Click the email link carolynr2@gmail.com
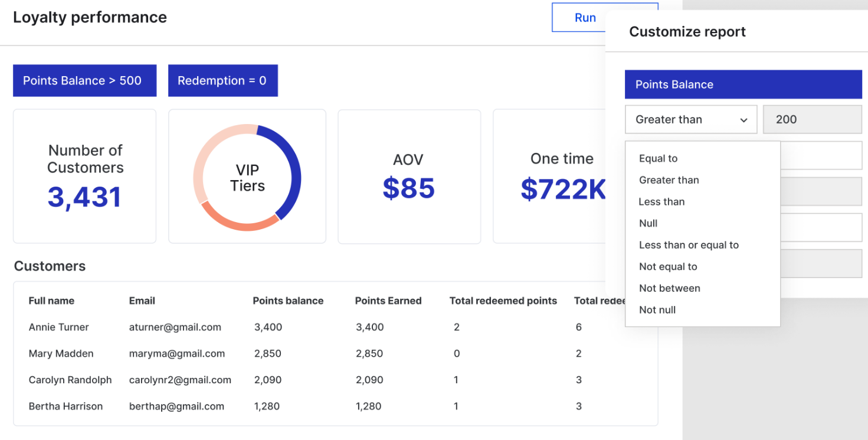The image size is (868, 440). [x=180, y=380]
